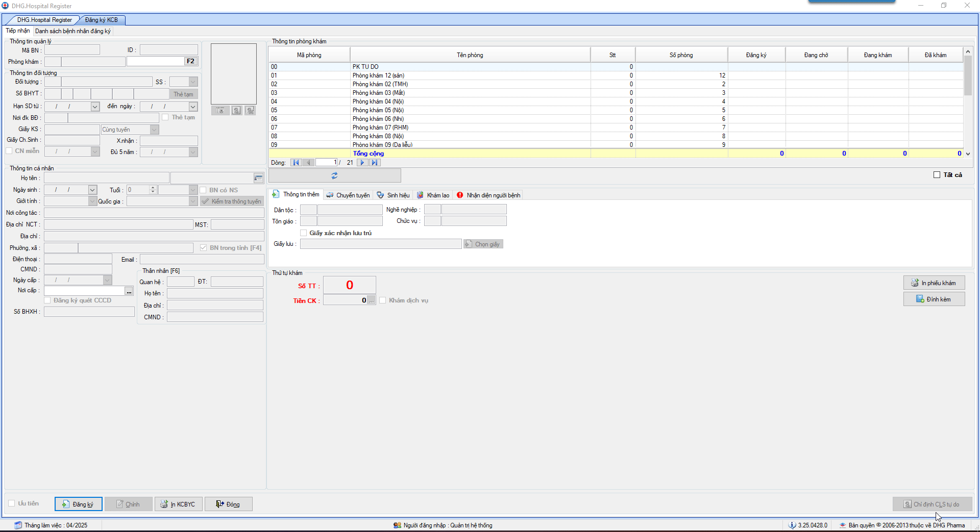Switch to the Đăng ký KCB window tab
Viewport: 980px width, 532px height.
pos(101,20)
